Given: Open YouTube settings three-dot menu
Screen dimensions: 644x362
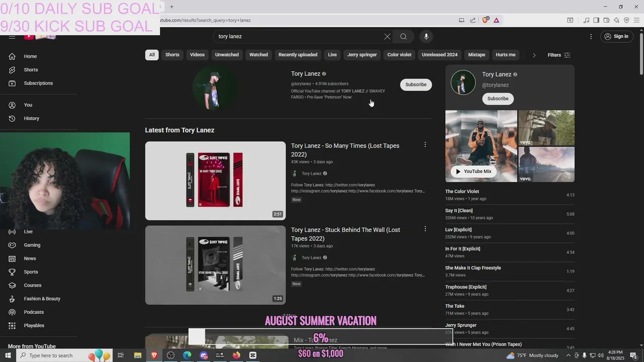Looking at the screenshot, I should pyautogui.click(x=591, y=36).
